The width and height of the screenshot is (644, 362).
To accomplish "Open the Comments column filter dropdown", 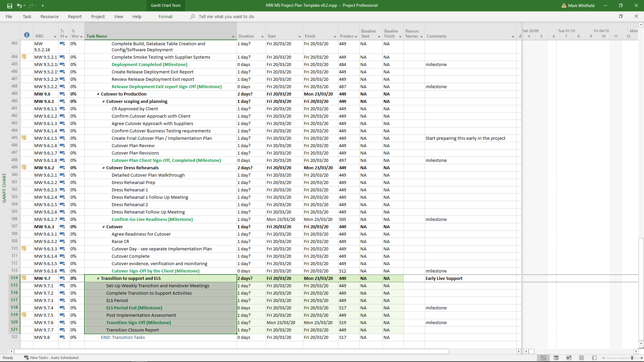I will [x=513, y=37].
